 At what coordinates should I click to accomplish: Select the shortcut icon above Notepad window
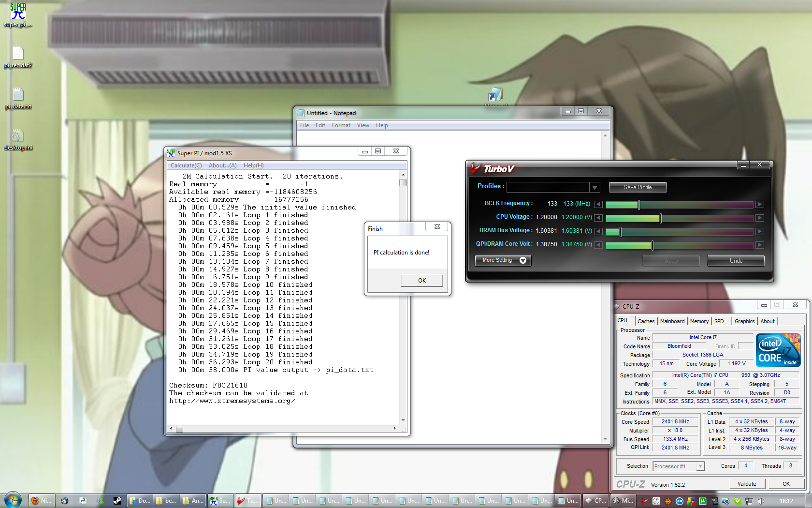(x=495, y=95)
